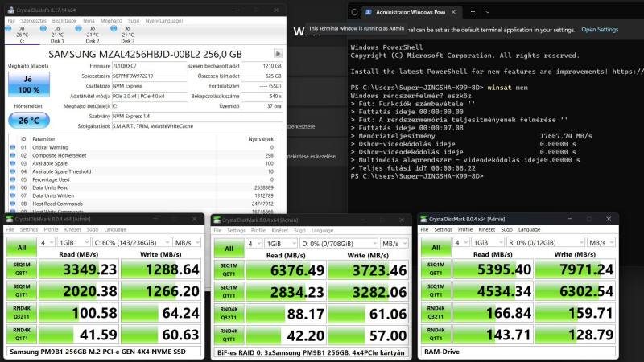Click All button in D: drive CrystalDiskMark
This screenshot has width=644, height=362.
pyautogui.click(x=229, y=249)
